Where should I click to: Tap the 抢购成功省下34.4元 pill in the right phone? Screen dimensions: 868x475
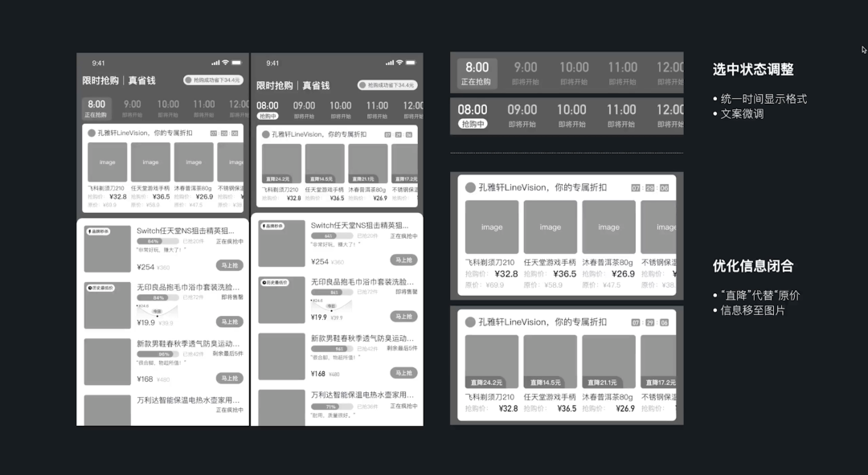tap(387, 85)
